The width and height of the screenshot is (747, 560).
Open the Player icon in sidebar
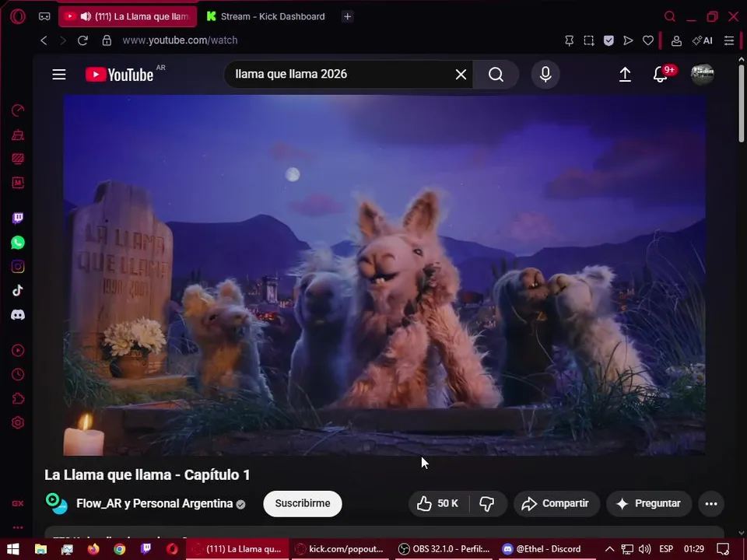(18, 351)
